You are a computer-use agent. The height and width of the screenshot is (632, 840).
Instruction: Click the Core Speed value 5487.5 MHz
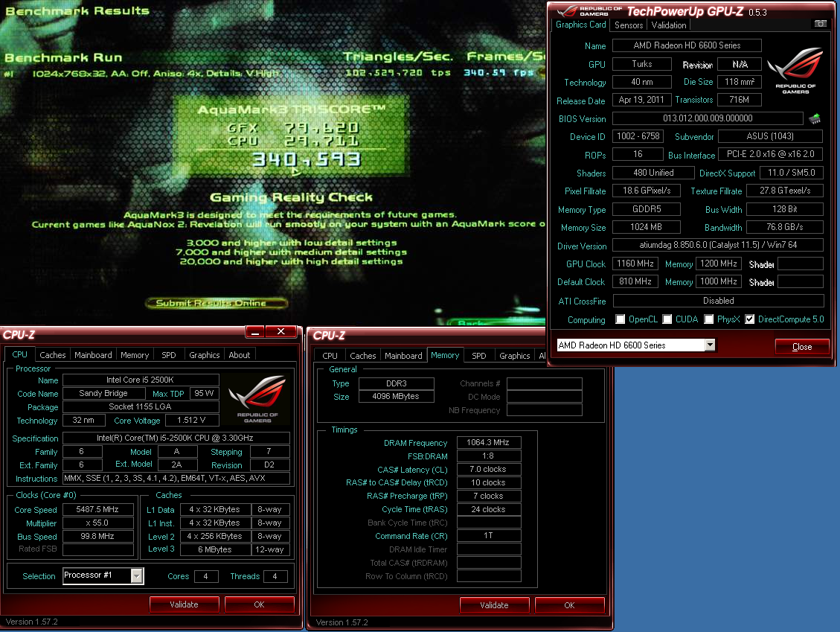(x=97, y=509)
